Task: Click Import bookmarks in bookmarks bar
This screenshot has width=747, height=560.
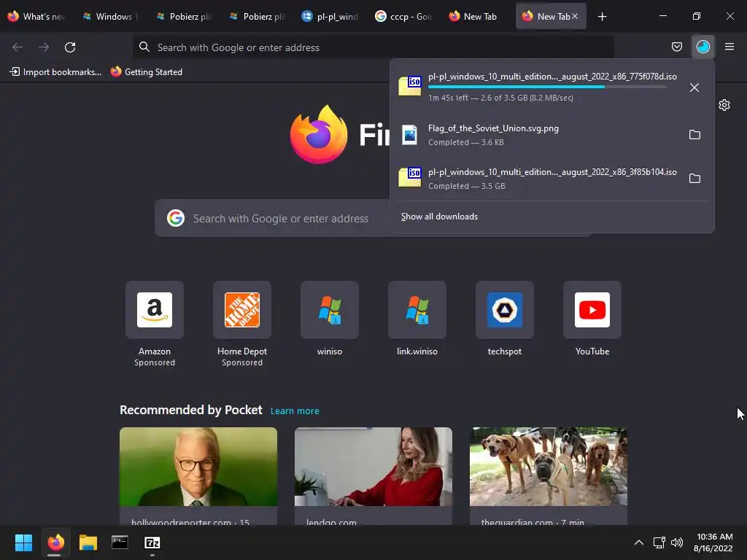Action: tap(55, 72)
